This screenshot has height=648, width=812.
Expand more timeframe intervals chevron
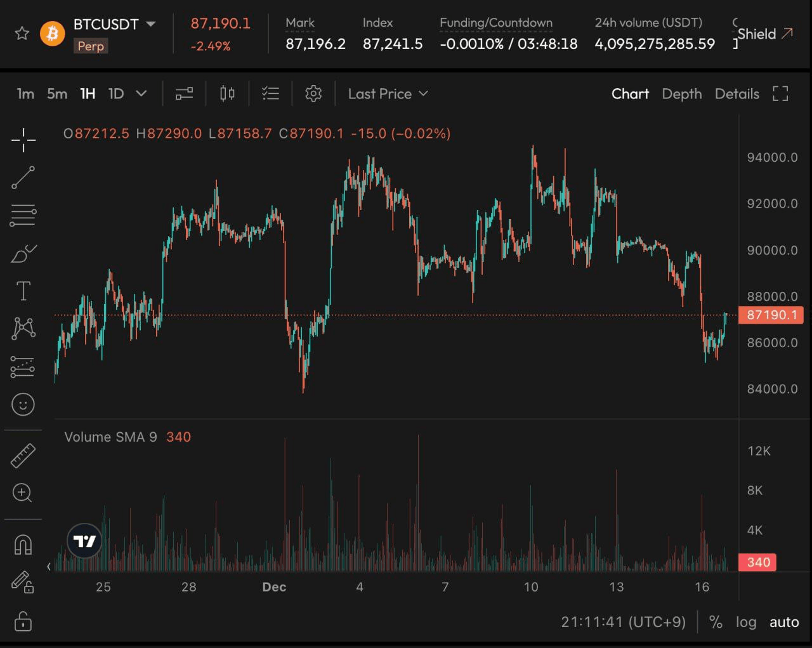click(141, 94)
